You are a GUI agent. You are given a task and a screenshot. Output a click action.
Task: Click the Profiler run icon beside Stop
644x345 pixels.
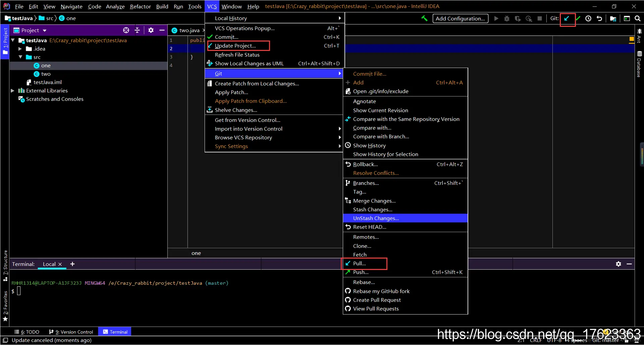[529, 18]
